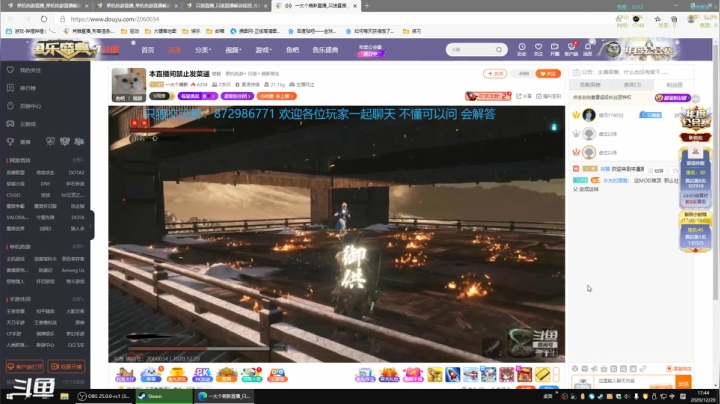Switch to the 贵宾 chat panel tab
This screenshot has width=720, height=404.
tap(632, 84)
